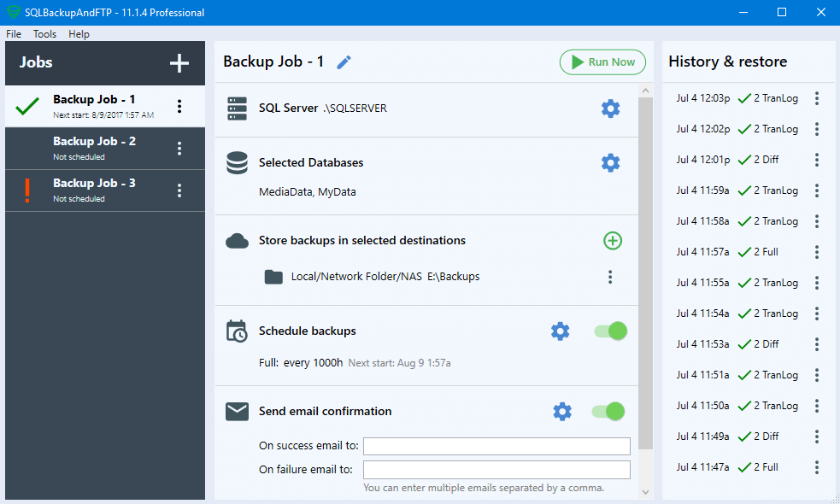Open the File menu
This screenshot has height=504, width=840.
tap(14, 34)
